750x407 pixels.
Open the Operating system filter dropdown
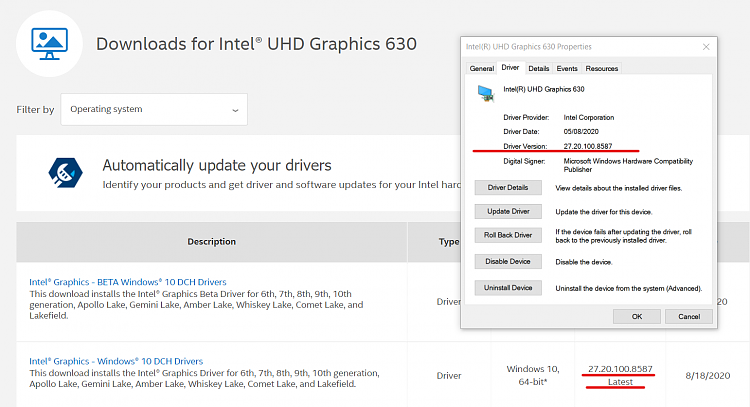(154, 110)
